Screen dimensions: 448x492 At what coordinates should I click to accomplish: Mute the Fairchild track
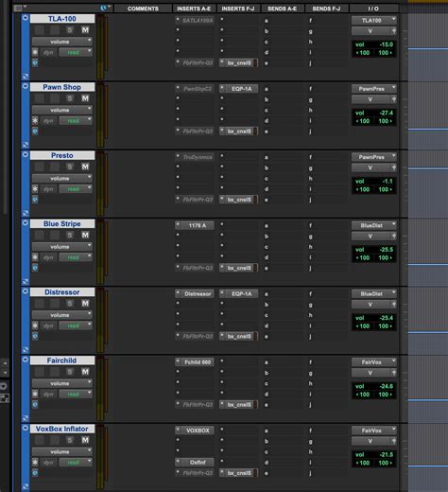85,372
